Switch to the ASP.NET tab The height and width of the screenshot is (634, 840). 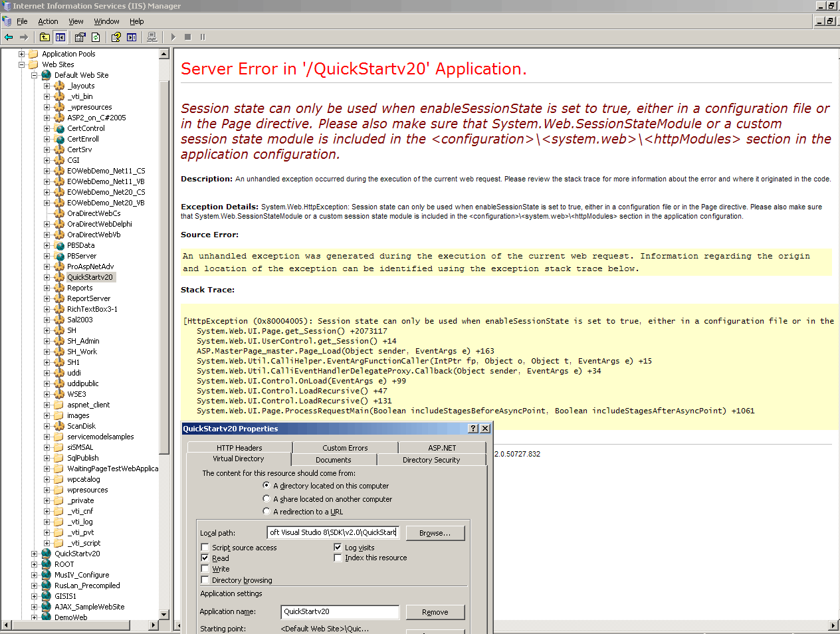coord(442,448)
